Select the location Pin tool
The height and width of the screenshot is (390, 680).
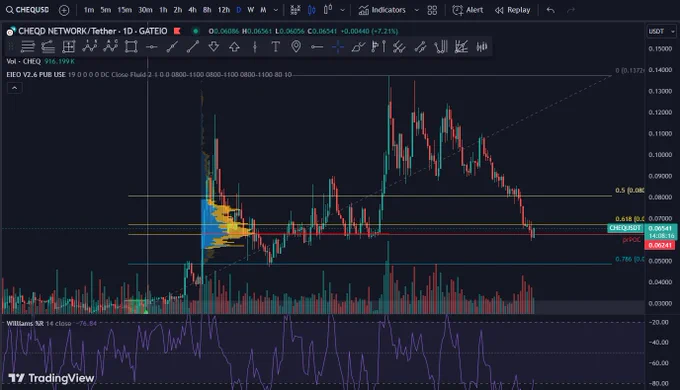click(296, 46)
